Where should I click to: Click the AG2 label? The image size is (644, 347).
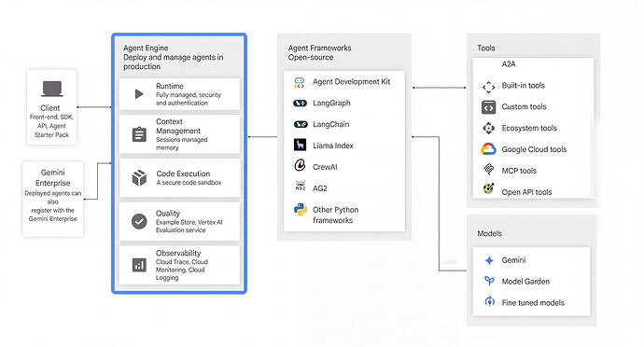(x=320, y=188)
